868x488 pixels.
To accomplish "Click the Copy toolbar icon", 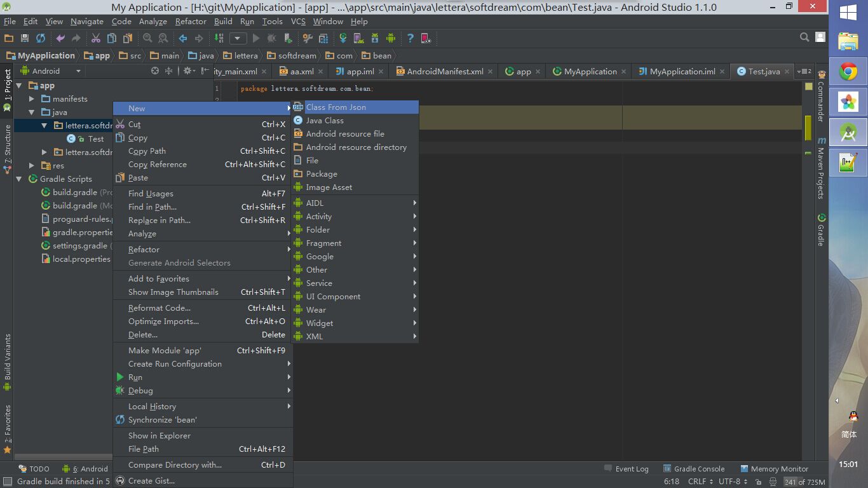I will point(112,38).
